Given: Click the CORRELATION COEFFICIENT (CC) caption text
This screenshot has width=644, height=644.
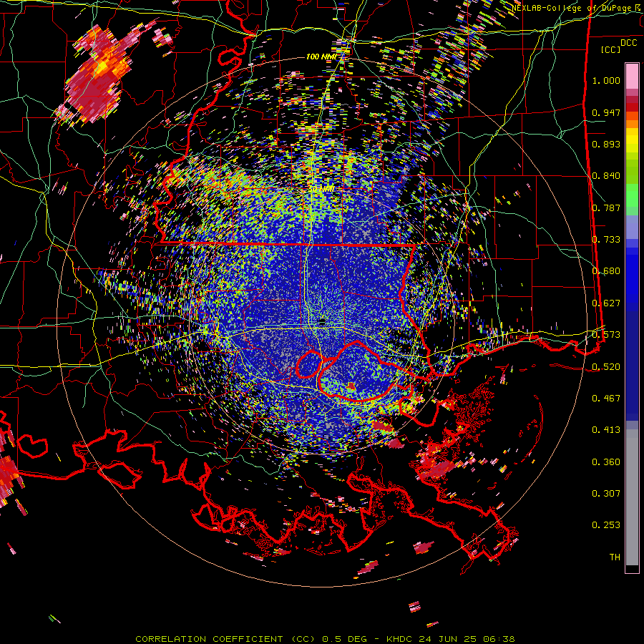Looking at the screenshot, I should click(x=226, y=639).
